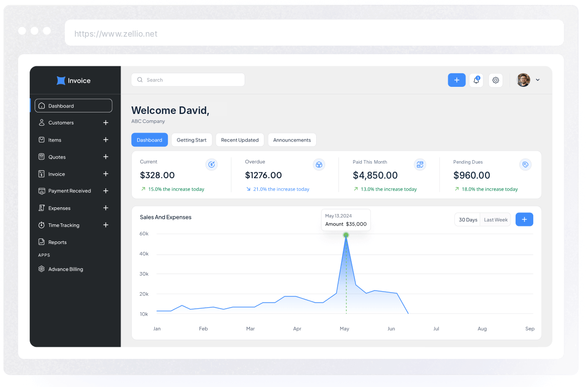Open notifications bell icon
588x387 pixels.
(x=476, y=80)
